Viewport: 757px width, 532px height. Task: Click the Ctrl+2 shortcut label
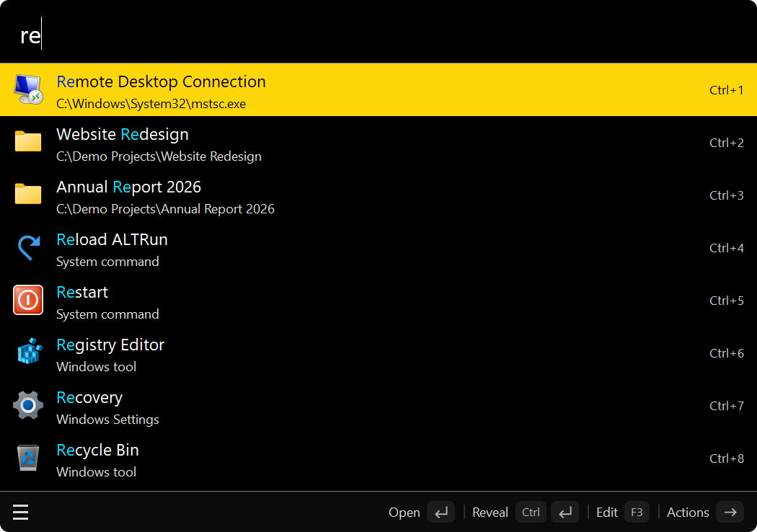tap(727, 143)
